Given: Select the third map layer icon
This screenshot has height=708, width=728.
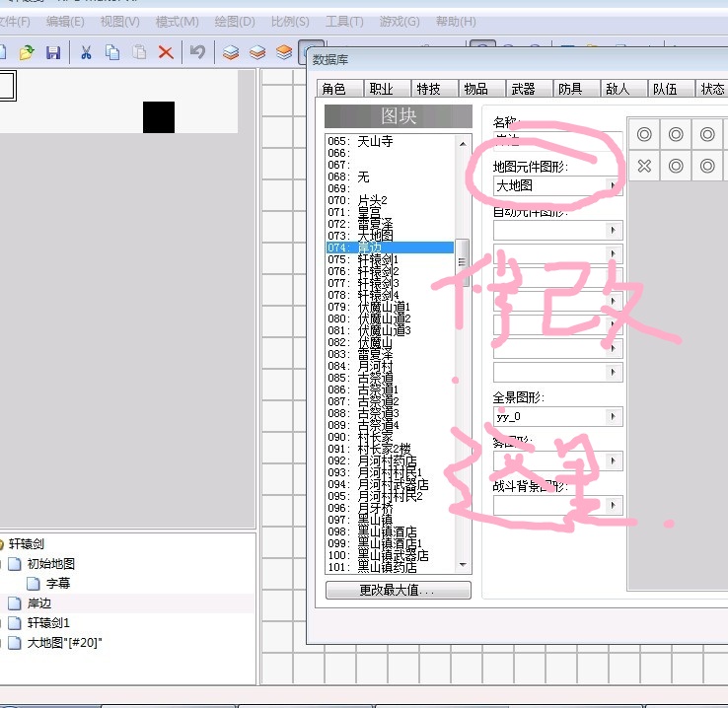Looking at the screenshot, I should (x=284, y=52).
